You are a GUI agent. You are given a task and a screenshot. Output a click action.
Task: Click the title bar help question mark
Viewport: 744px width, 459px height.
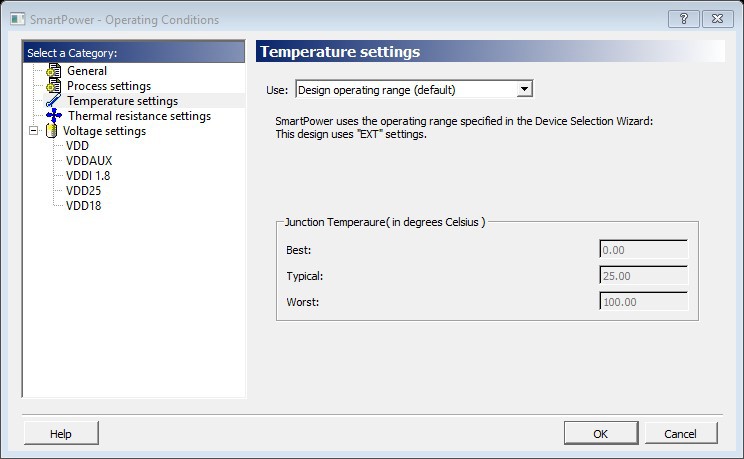(x=683, y=17)
